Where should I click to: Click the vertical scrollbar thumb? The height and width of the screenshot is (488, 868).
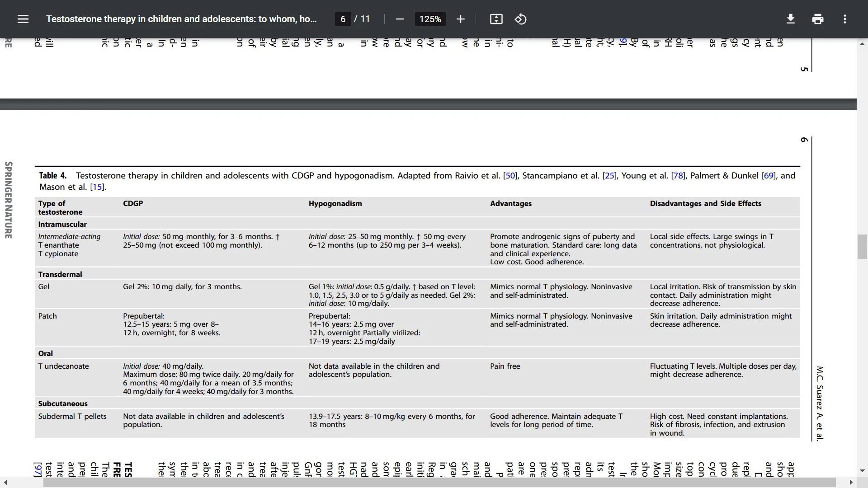862,247
